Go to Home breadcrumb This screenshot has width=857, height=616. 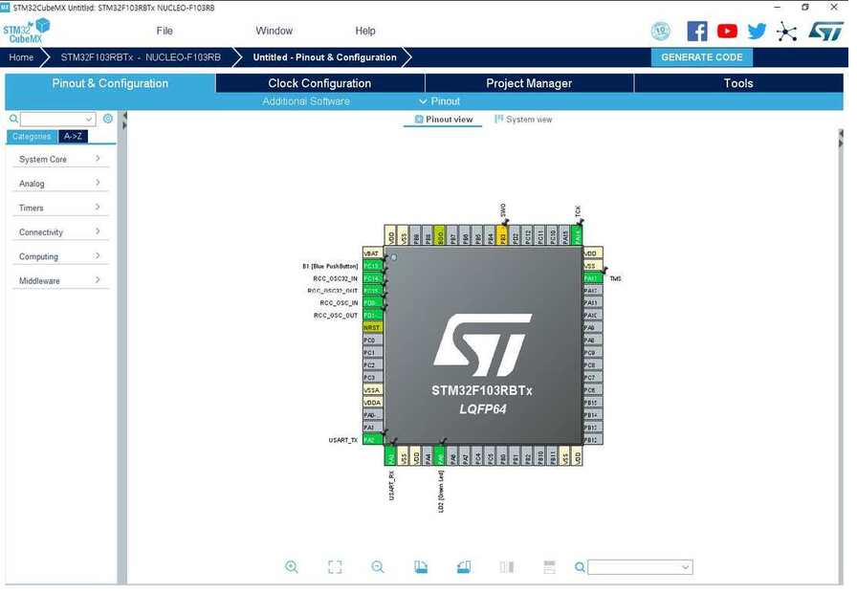click(x=21, y=57)
